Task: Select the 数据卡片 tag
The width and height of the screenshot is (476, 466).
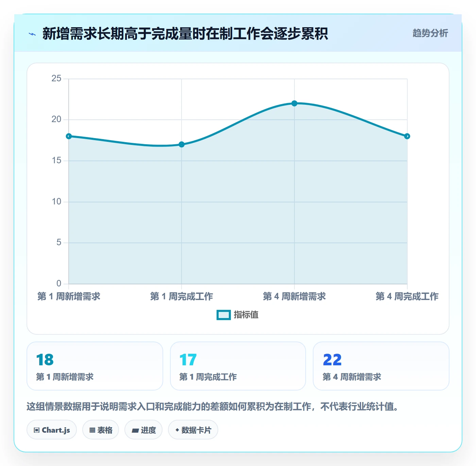Action: pos(193,430)
